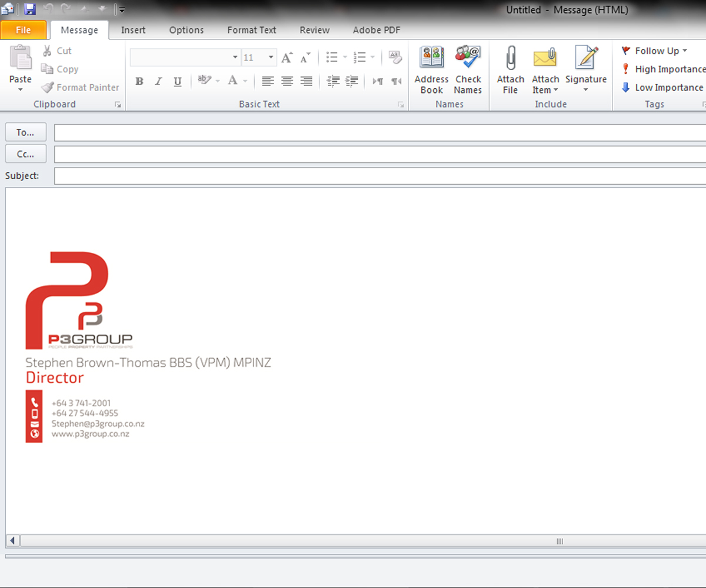This screenshot has width=706, height=588.
Task: Toggle underline formatting
Action: tap(177, 81)
